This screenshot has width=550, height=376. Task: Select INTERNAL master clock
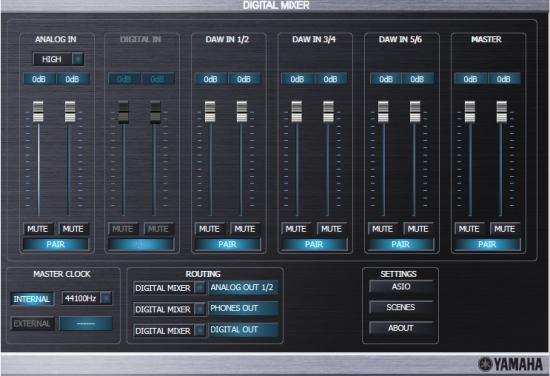click(x=32, y=299)
